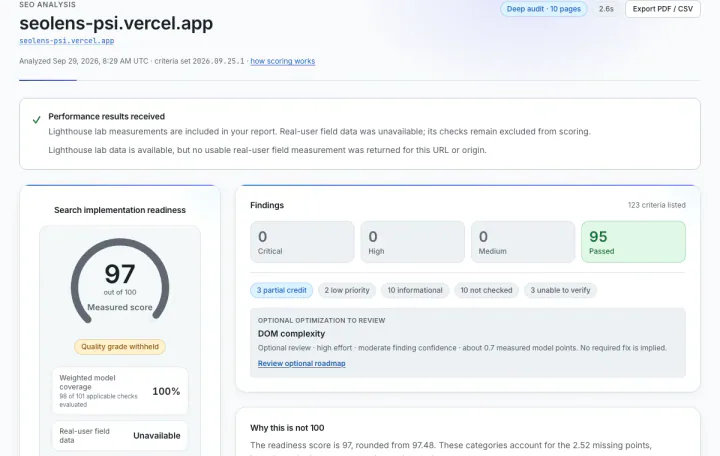Screen dimensions: 720x456
Task: Open the Review optional roadmap link
Action: click(x=301, y=363)
